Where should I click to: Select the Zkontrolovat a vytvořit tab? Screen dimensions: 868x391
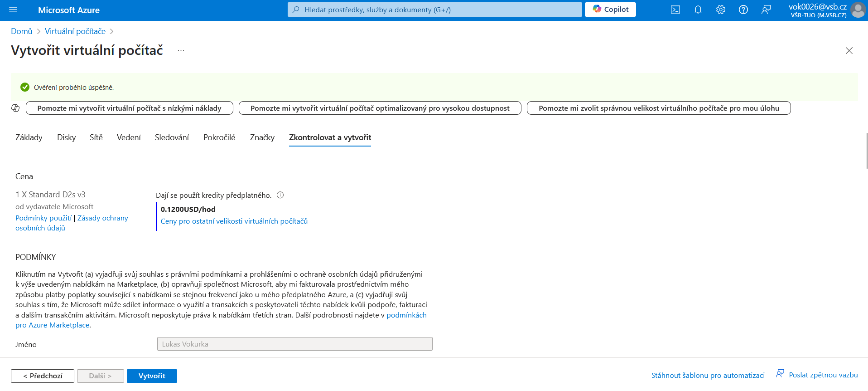coord(330,137)
